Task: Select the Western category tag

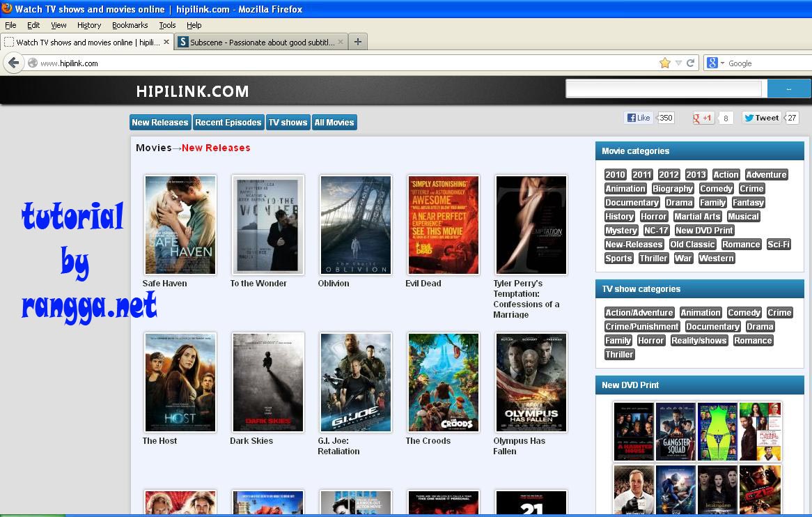Action: click(x=717, y=258)
